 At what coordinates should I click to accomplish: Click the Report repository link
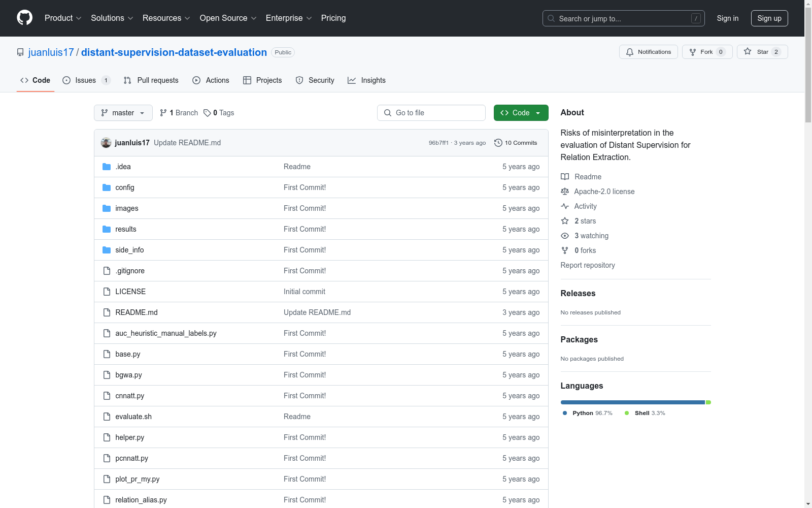pos(588,265)
